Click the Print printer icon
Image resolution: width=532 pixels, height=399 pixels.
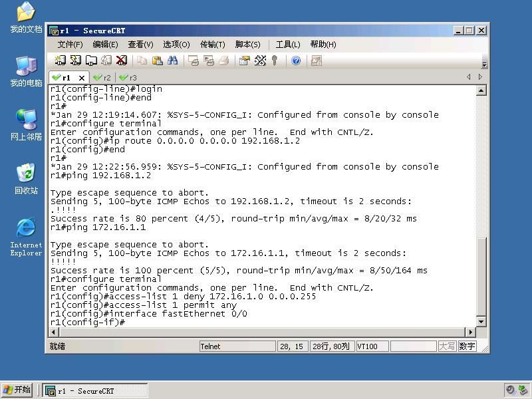[224, 61]
